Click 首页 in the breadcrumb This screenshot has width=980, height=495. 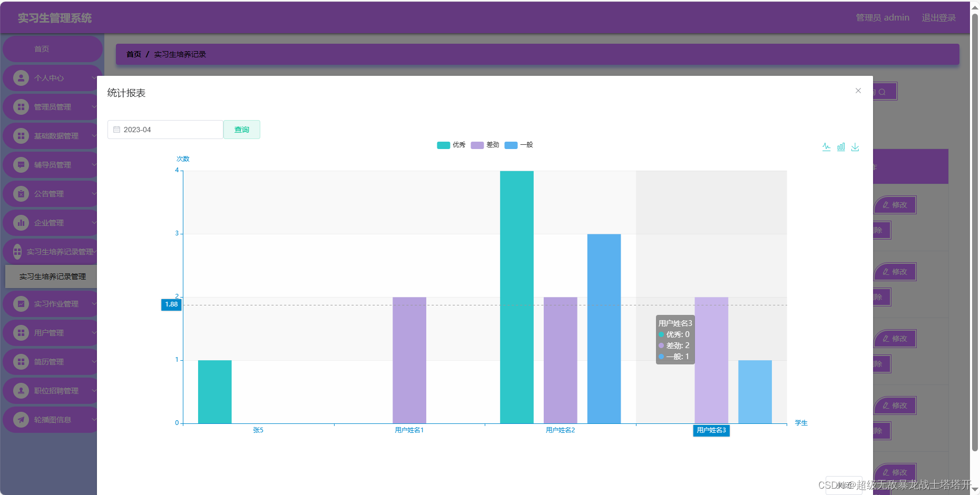pos(134,54)
